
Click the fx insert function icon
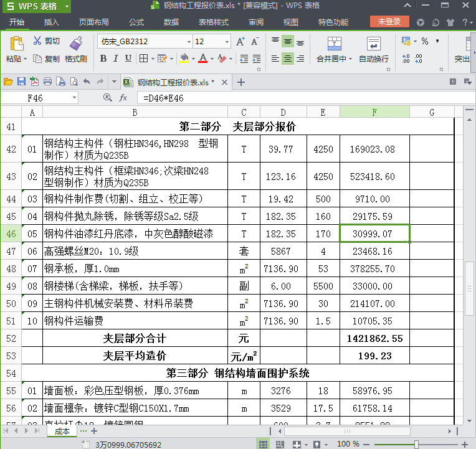click(123, 98)
